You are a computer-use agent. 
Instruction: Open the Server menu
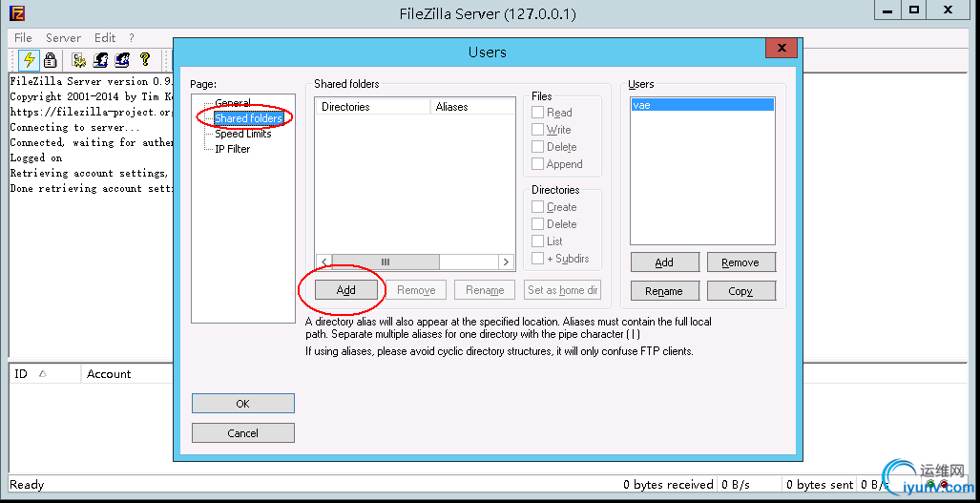[x=63, y=38]
